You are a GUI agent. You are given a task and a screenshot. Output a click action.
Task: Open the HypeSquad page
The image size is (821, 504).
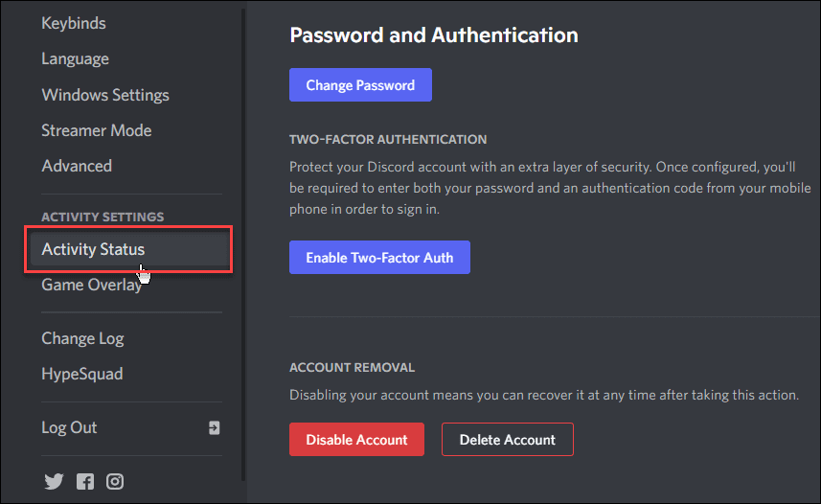[x=82, y=374]
